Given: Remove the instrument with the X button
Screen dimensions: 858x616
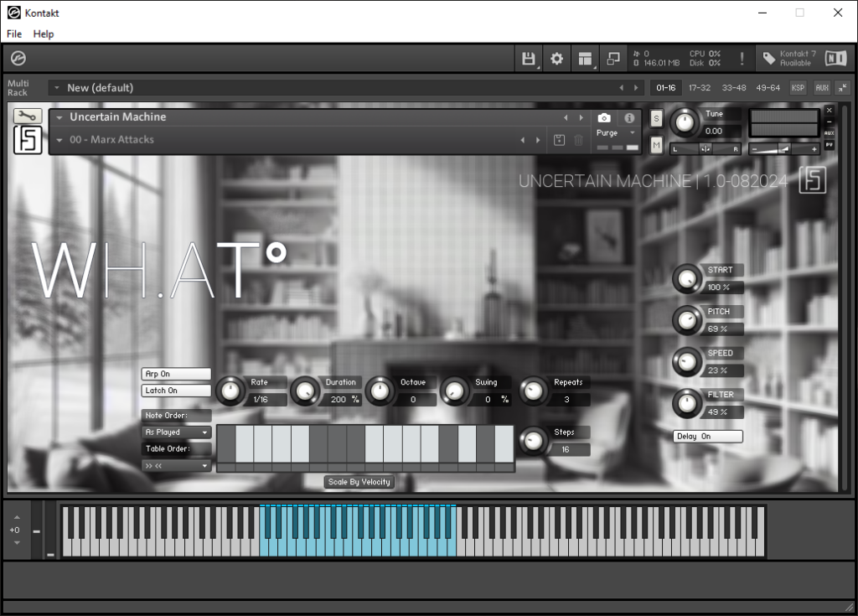Looking at the screenshot, I should pyautogui.click(x=829, y=110).
